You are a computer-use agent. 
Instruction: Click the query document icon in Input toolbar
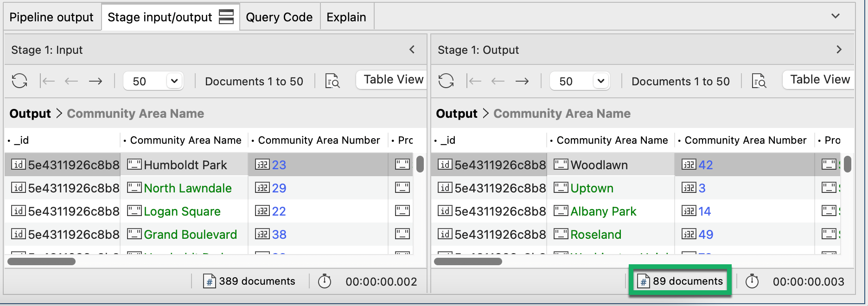pos(332,81)
